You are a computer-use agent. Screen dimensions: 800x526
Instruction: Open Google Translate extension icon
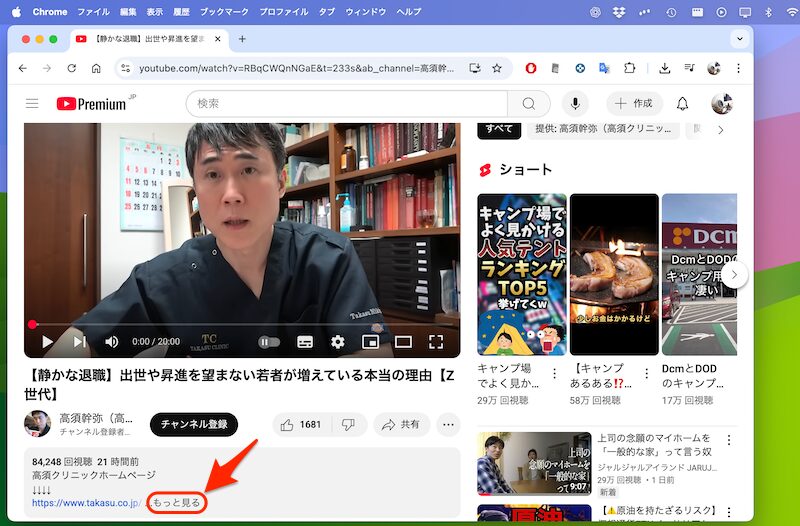tap(605, 68)
